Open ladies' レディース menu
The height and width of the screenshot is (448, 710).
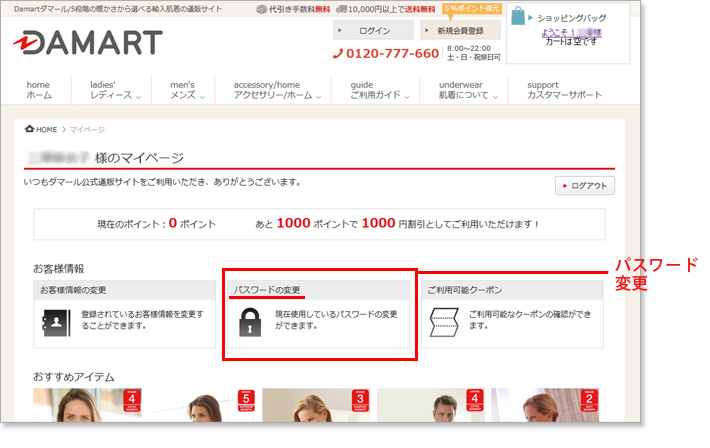pos(111,90)
